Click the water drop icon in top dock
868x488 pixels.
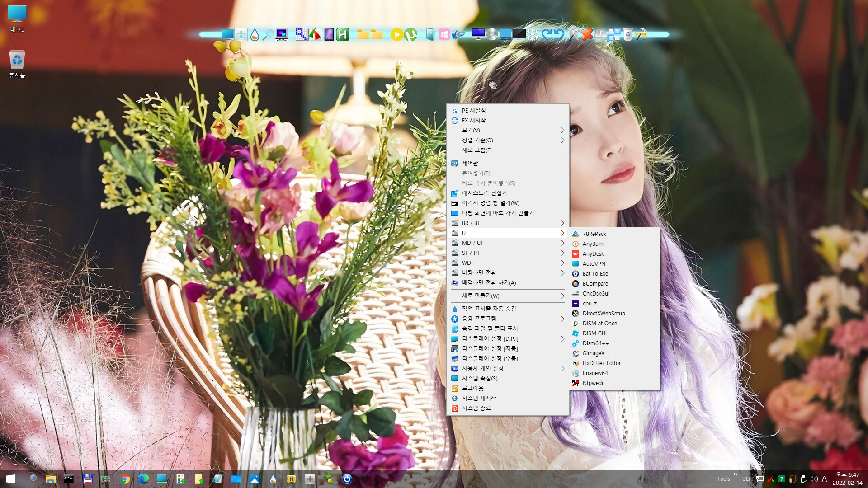255,34
